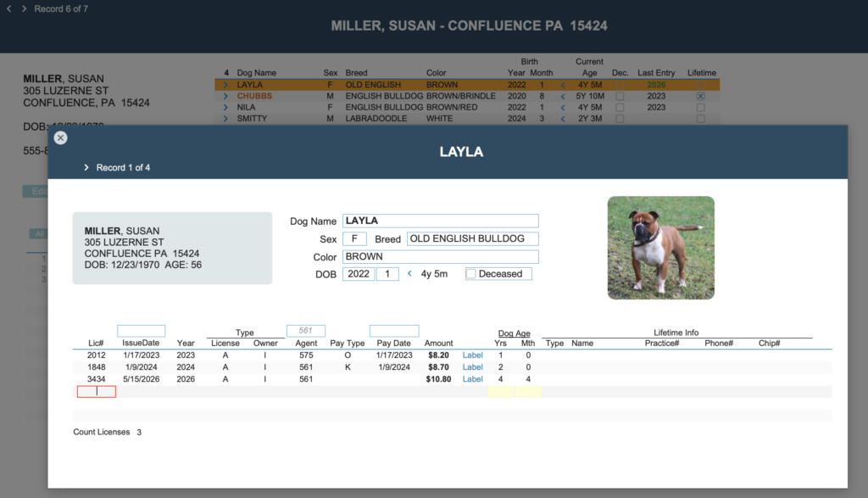Toggle Lifetime checkbox on NILA row

(x=701, y=108)
